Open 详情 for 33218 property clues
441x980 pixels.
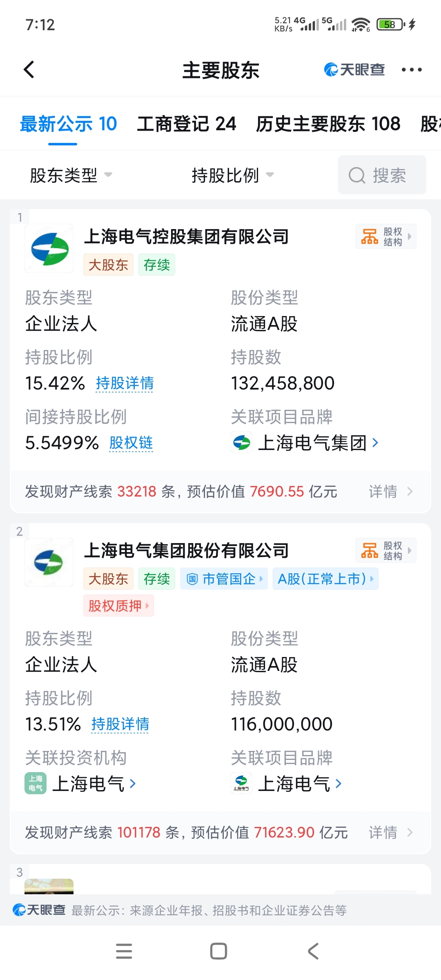(x=391, y=492)
